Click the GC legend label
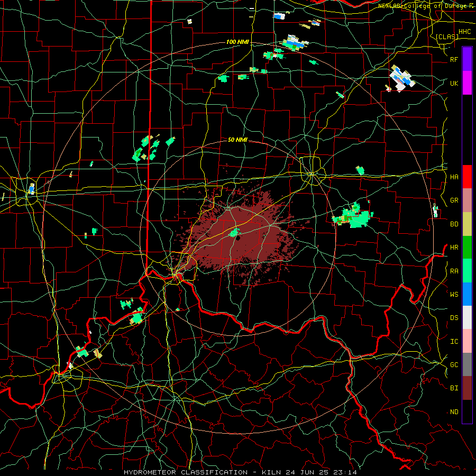This screenshot has height=476, width=476. [x=454, y=364]
